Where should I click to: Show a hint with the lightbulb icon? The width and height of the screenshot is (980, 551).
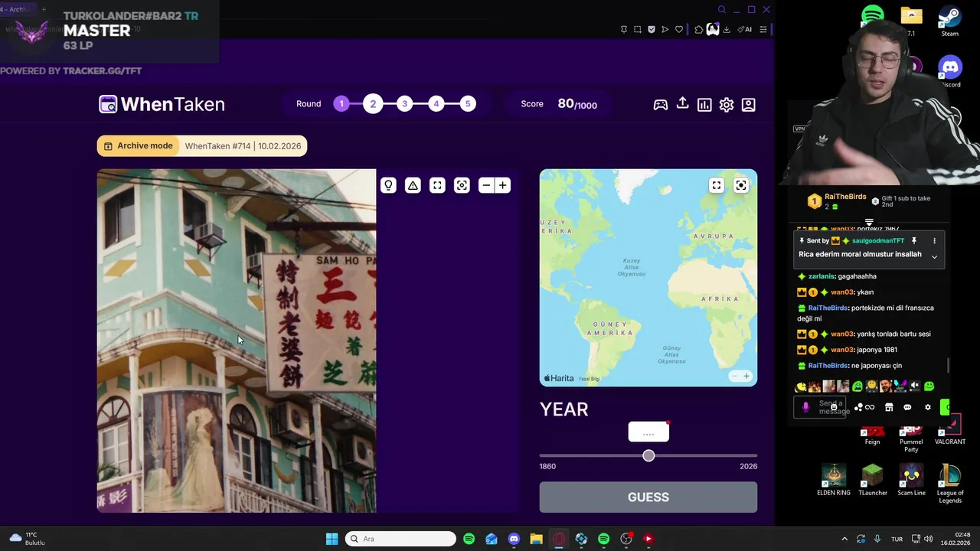click(388, 185)
